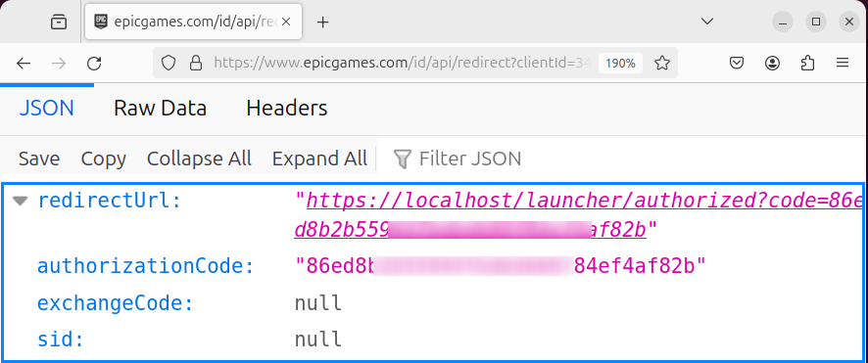
Task: Click Collapse All JSON nodes
Action: click(199, 159)
